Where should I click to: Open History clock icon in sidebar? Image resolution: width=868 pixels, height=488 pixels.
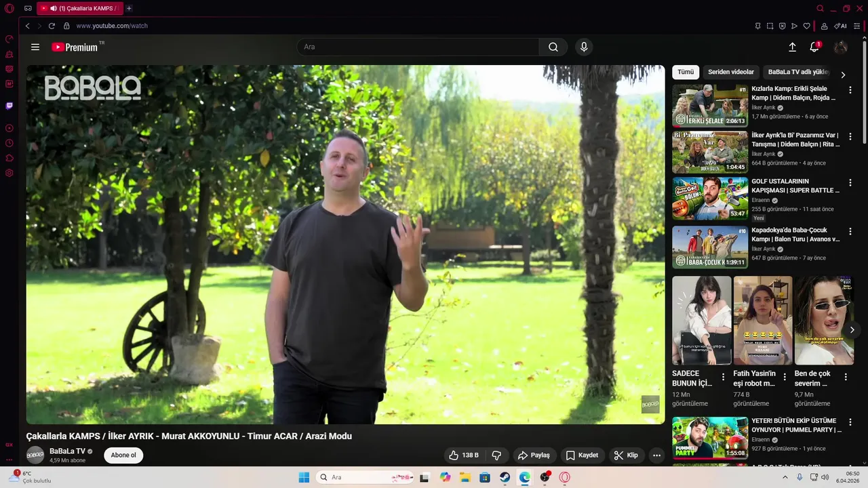point(9,143)
